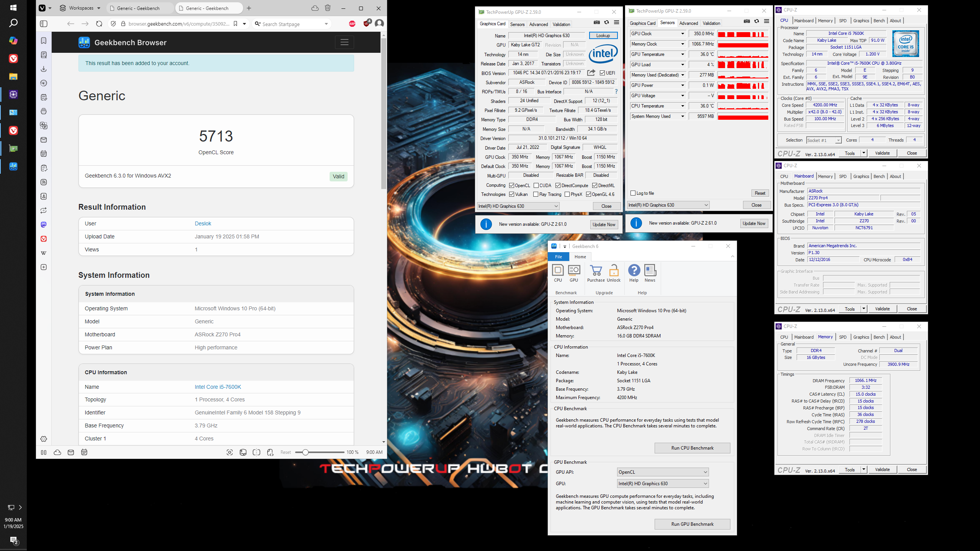
Task: Toggle the DirectML checkbox in GPU-Z
Action: (595, 186)
